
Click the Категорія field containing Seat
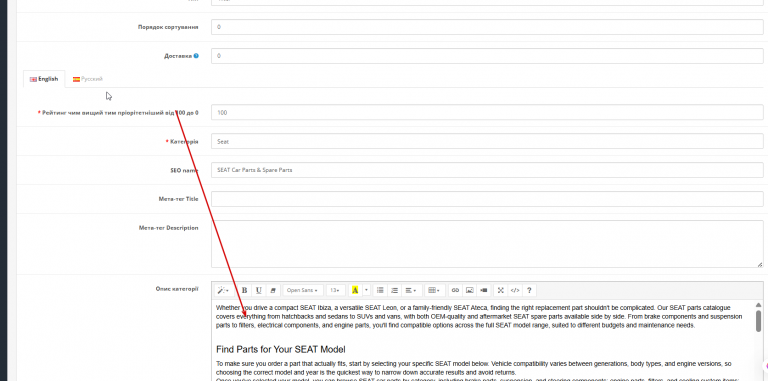(x=487, y=142)
